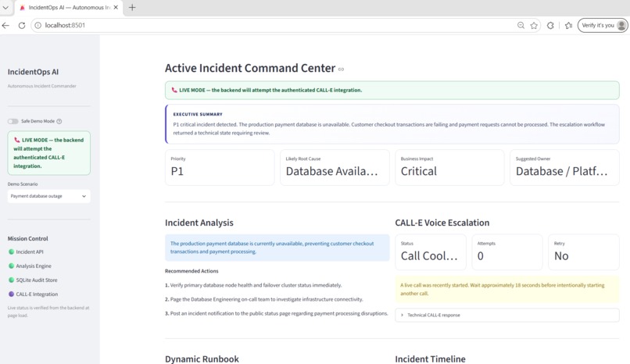Viewport: 630px width, 364px height.
Task: Click the Retry value 'No'
Action: click(561, 256)
